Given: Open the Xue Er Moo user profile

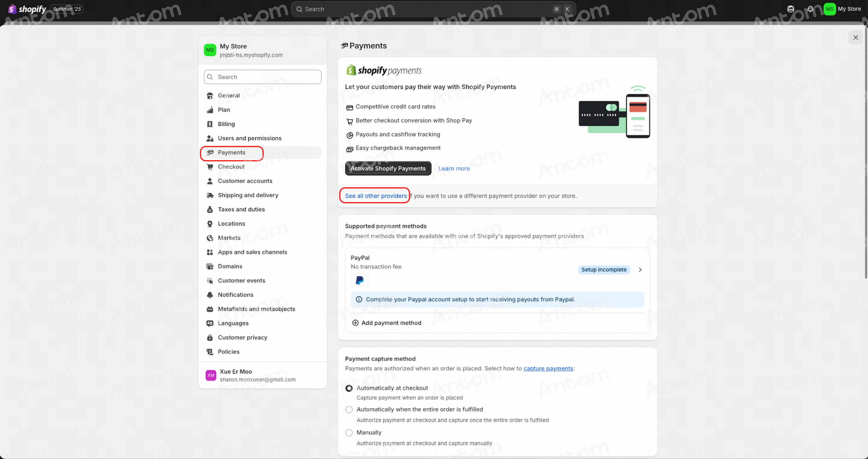Looking at the screenshot, I should click(262, 375).
